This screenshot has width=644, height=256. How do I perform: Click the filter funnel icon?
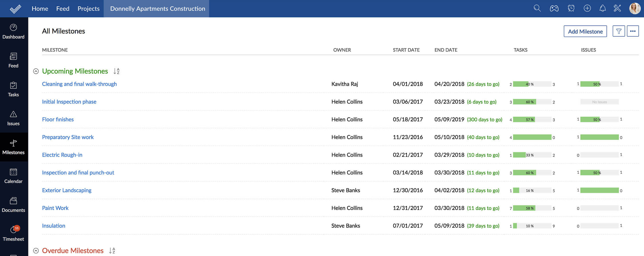(619, 31)
